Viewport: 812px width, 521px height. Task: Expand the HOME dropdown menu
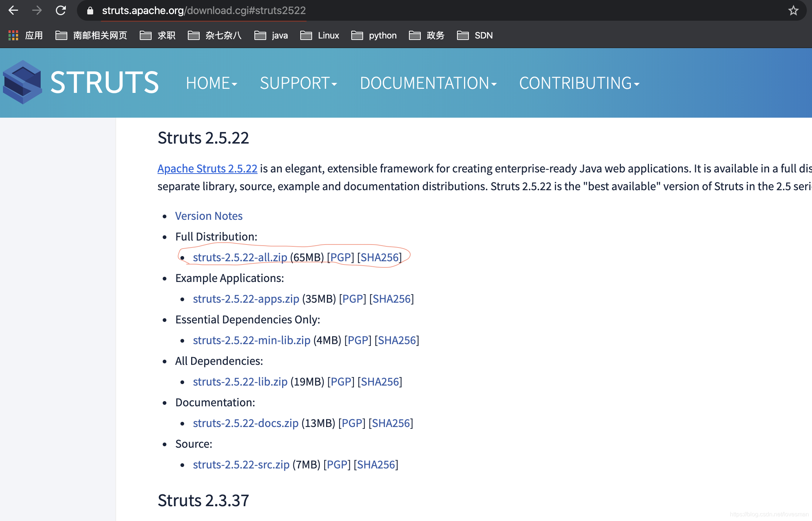(x=212, y=83)
